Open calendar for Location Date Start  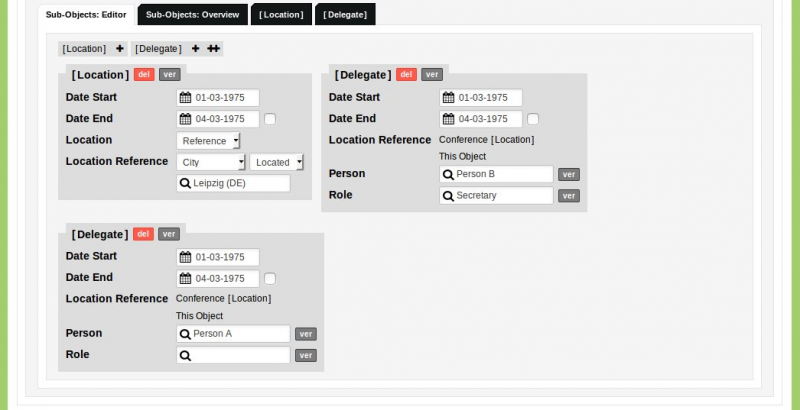coord(185,98)
